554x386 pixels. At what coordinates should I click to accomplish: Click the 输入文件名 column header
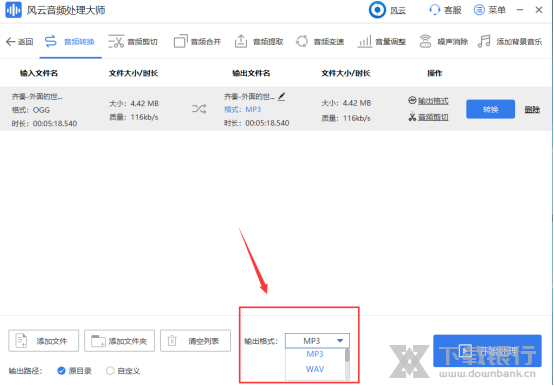pyautogui.click(x=39, y=73)
